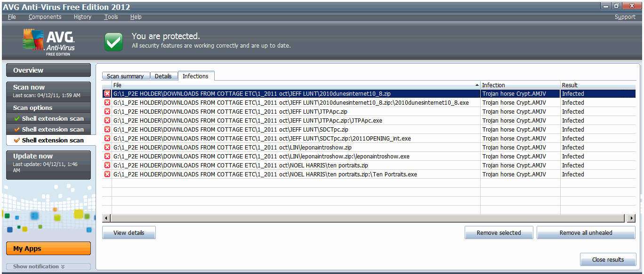The image size is (644, 274).
Task: Click the Scan now button
Action: (x=48, y=91)
